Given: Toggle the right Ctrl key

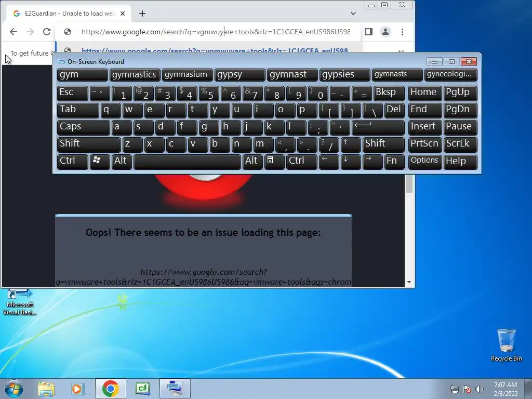Looking at the screenshot, I should [302, 162].
